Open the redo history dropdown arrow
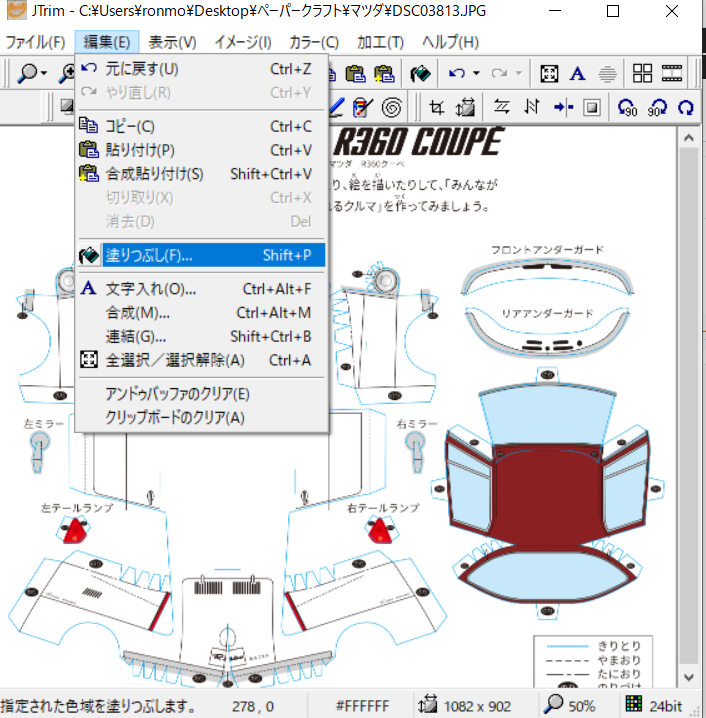 518,73
